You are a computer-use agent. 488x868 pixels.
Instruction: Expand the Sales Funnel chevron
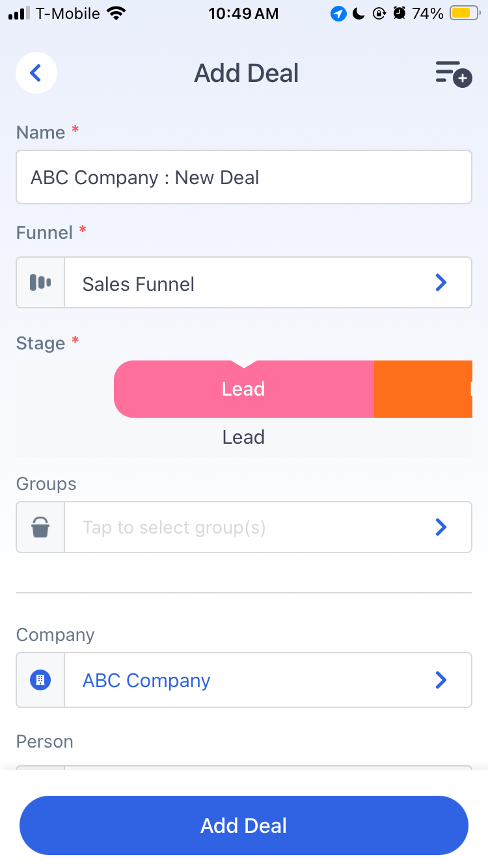click(441, 282)
